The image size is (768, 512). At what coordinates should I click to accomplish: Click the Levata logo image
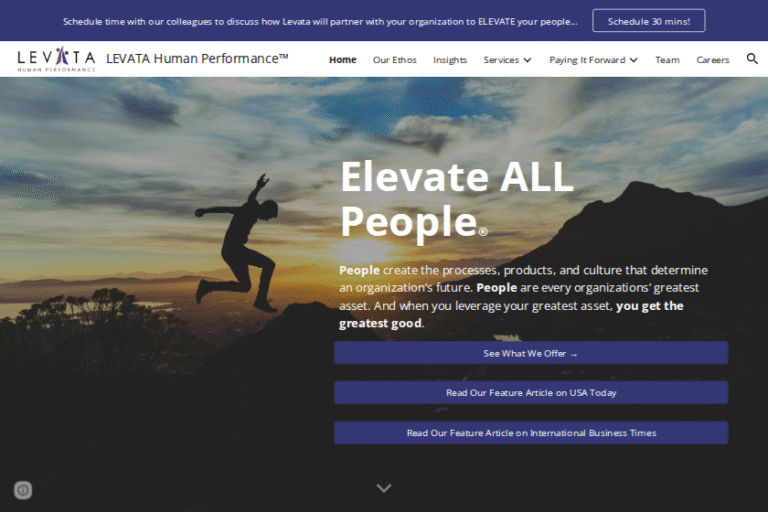click(x=56, y=59)
